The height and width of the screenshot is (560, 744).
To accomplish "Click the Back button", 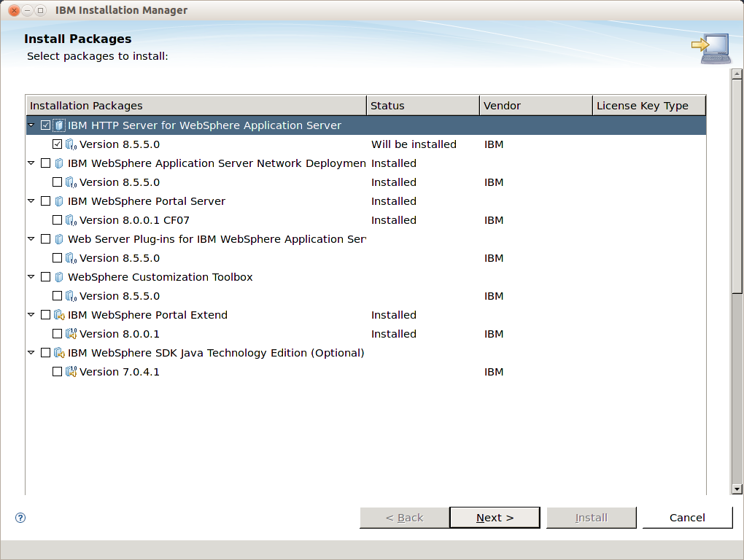I will [404, 517].
